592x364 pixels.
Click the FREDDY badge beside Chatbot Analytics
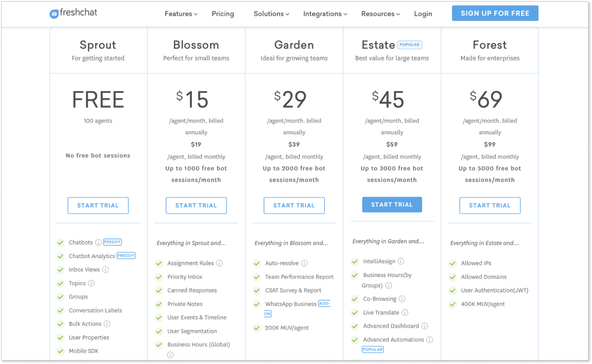tap(126, 256)
